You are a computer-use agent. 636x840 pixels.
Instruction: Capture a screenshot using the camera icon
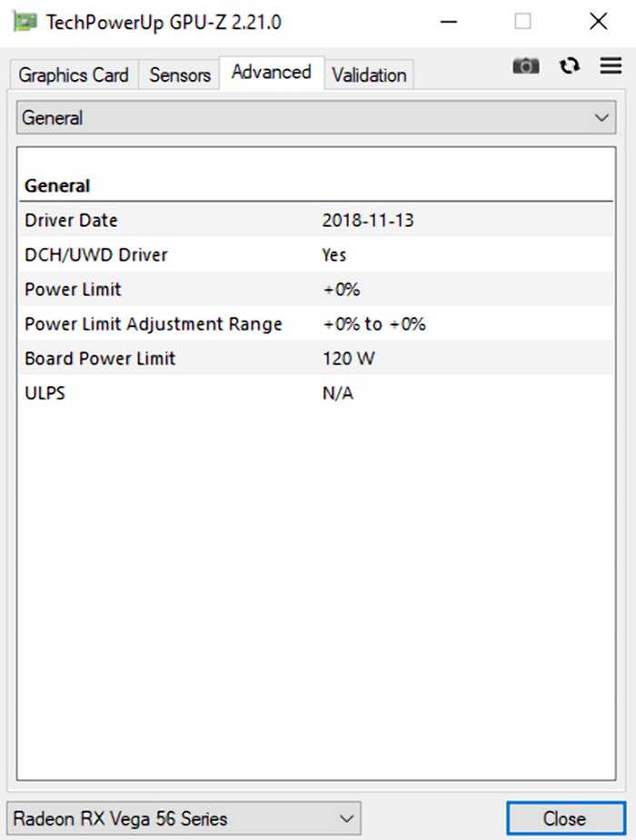(525, 65)
